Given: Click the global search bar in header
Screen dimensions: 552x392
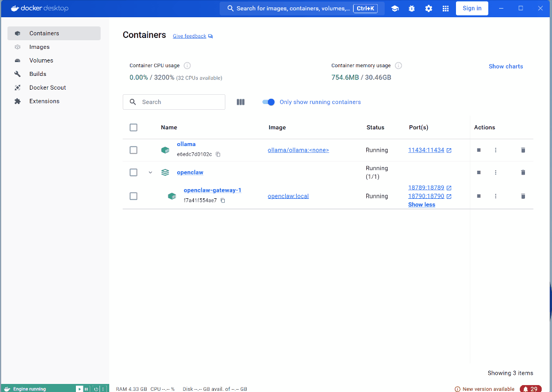Looking at the screenshot, I should (302, 9).
